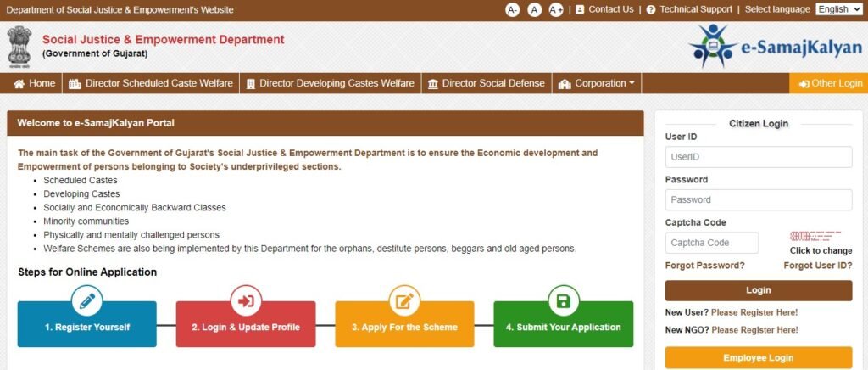Click the Scheduled Caste Welfare building icon
868x370 pixels.
coord(75,84)
